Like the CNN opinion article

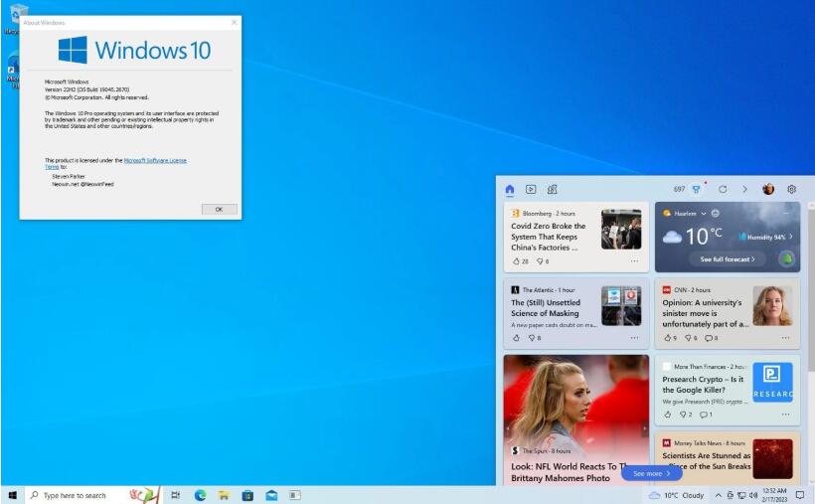(667, 338)
